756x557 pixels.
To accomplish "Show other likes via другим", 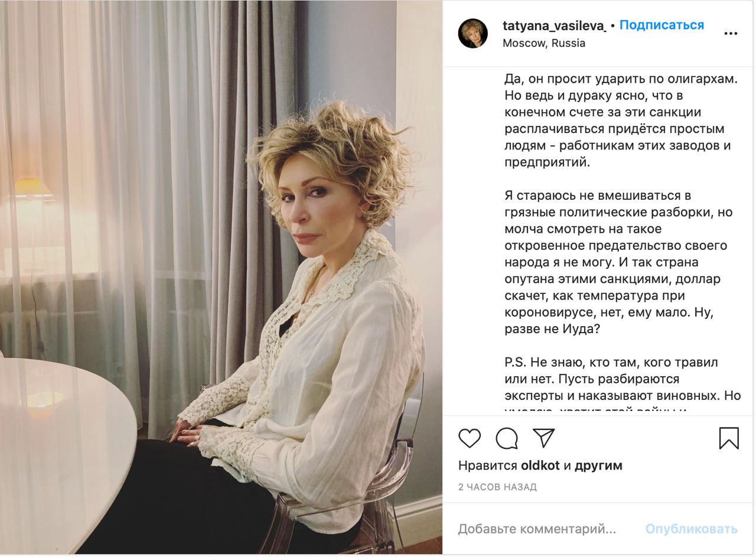I will [598, 466].
